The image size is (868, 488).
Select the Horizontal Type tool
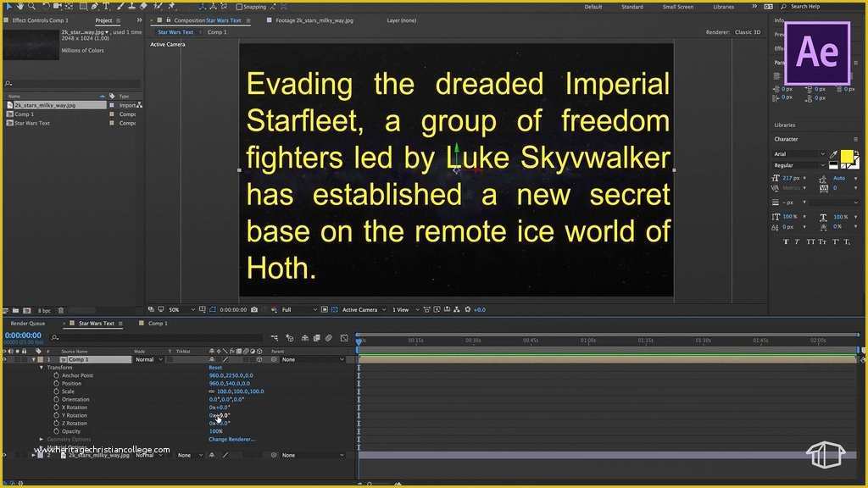pos(106,6)
